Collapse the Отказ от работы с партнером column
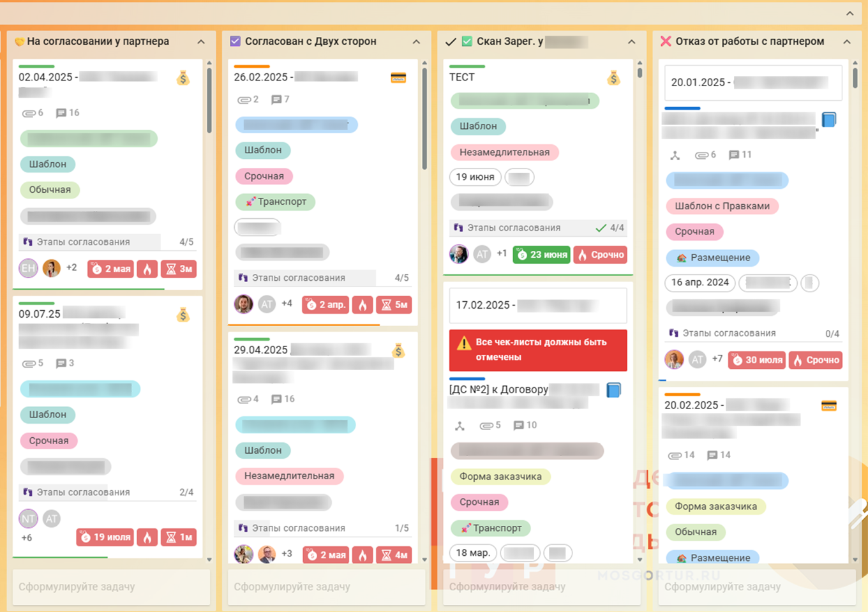 click(x=847, y=42)
